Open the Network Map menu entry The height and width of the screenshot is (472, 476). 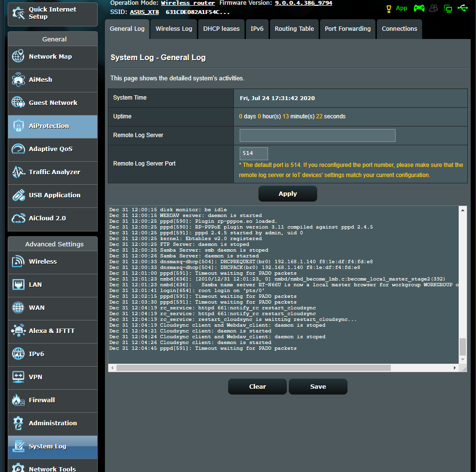53,56
